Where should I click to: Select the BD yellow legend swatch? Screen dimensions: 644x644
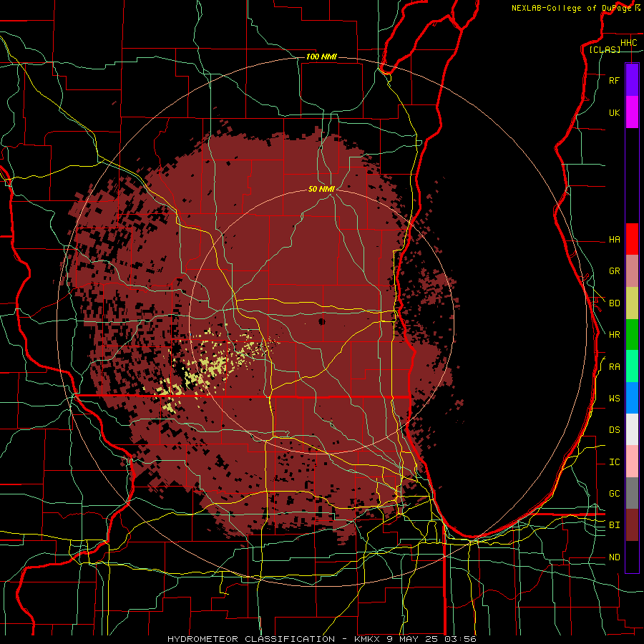click(x=632, y=303)
